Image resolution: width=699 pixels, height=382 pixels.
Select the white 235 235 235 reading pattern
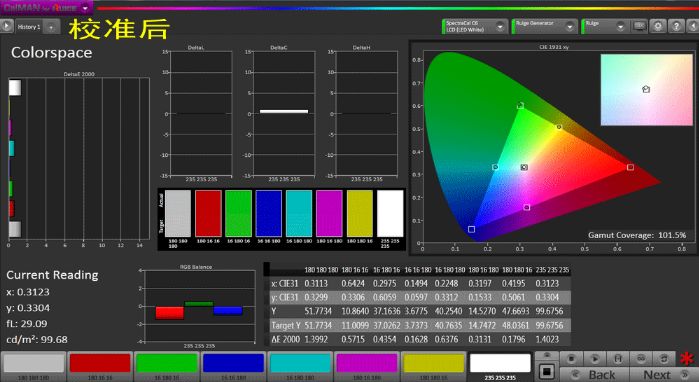(x=500, y=366)
